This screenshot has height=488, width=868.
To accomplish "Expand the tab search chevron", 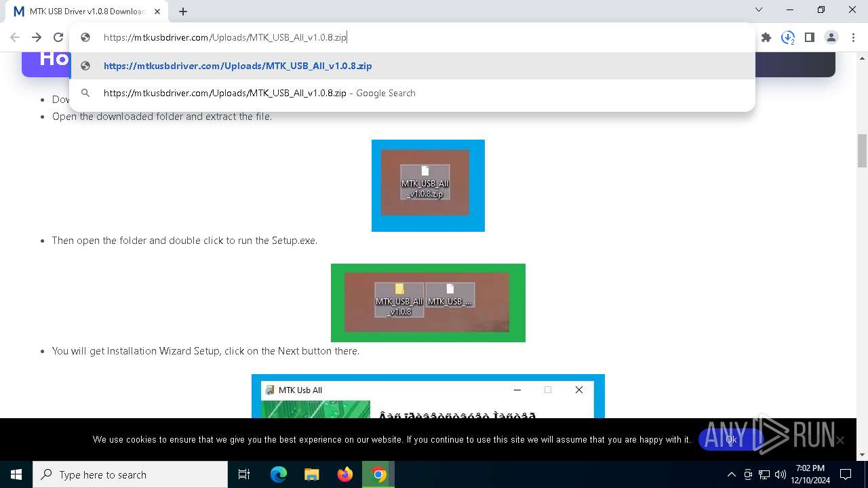I will [x=759, y=9].
